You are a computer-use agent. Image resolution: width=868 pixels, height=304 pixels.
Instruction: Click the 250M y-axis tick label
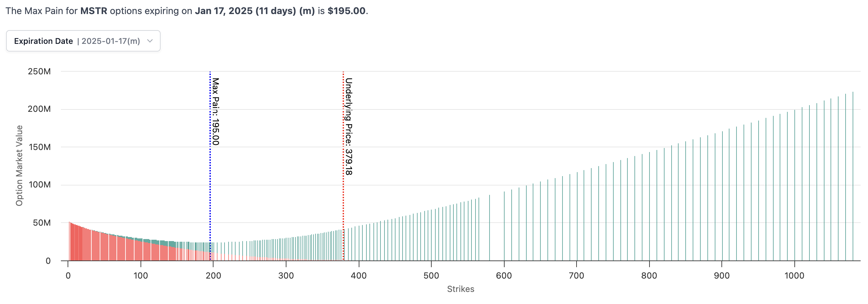pos(39,71)
